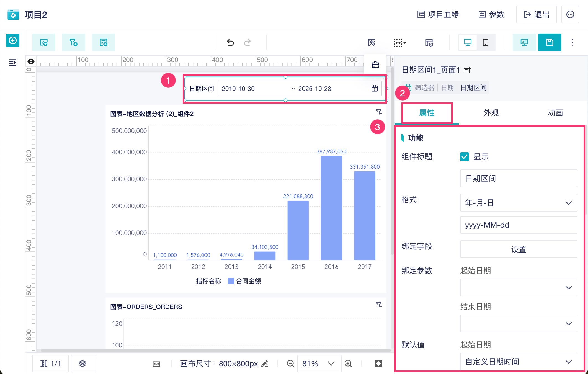Click the 日期区间 title input field
The width and height of the screenshot is (588, 376).
tap(518, 178)
